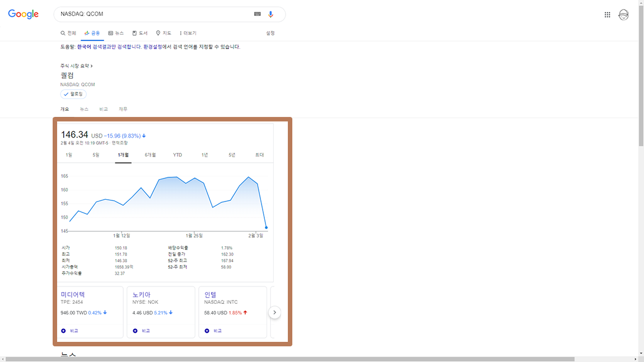Choose the 5년 chart range

[232, 155]
